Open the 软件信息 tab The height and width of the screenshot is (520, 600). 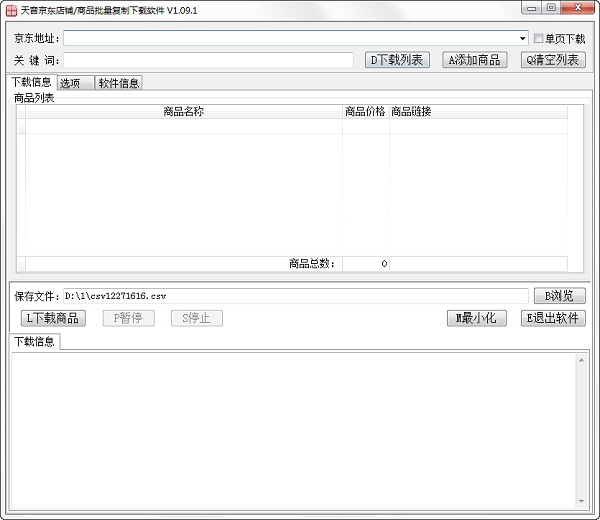coord(119,83)
